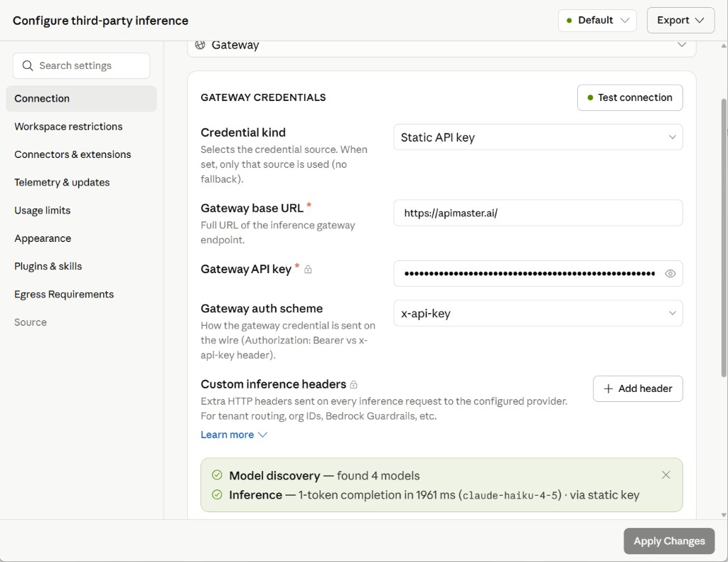
Task: Collapse the Gateway provider chevron
Action: click(682, 45)
